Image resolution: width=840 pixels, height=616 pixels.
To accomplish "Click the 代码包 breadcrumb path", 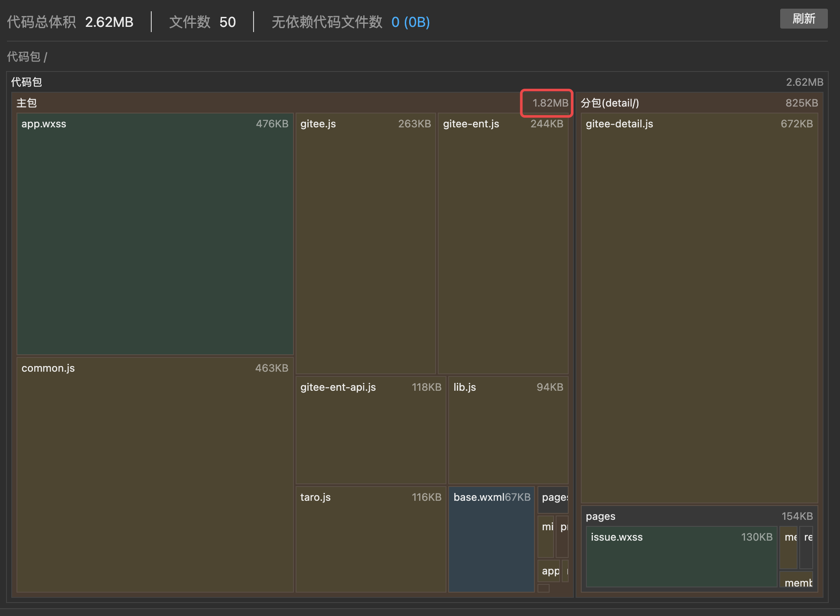I will (x=23, y=57).
